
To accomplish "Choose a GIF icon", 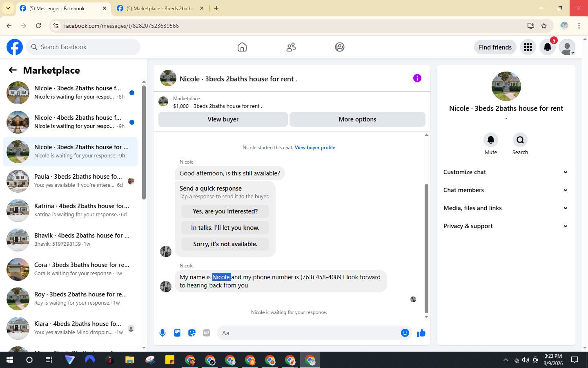I will coord(207,333).
